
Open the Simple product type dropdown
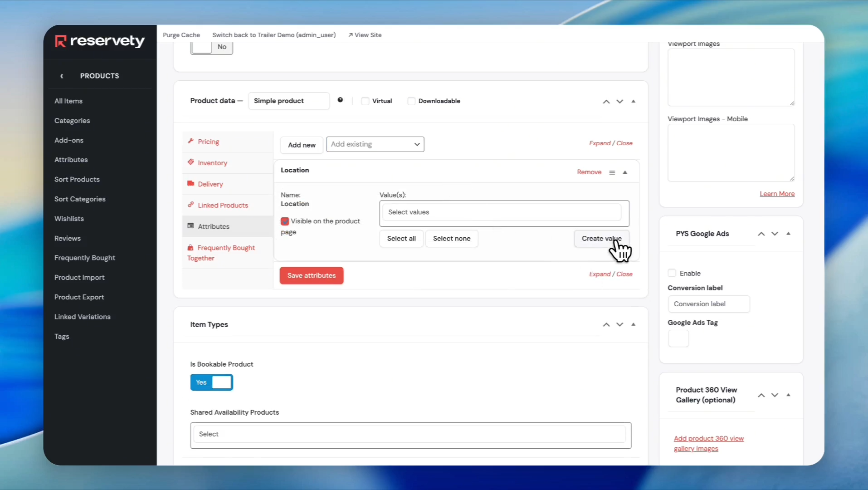[x=289, y=101]
